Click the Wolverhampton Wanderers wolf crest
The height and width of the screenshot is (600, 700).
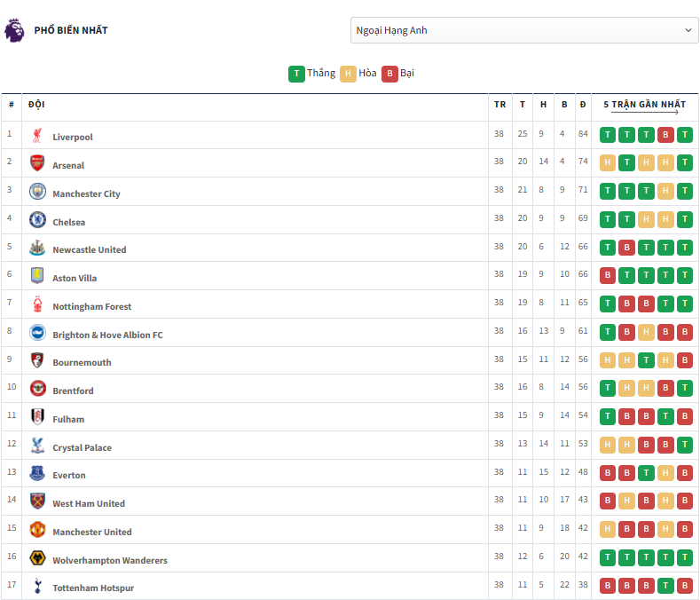point(37,558)
